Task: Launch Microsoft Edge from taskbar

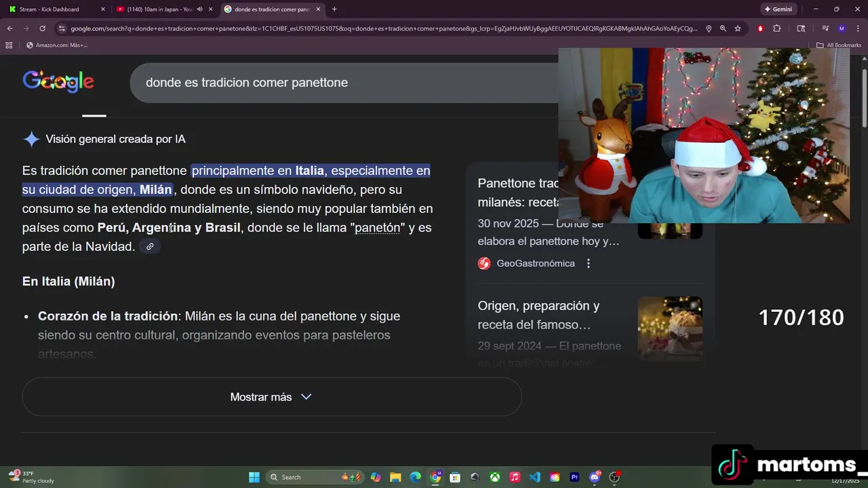Action: click(416, 477)
